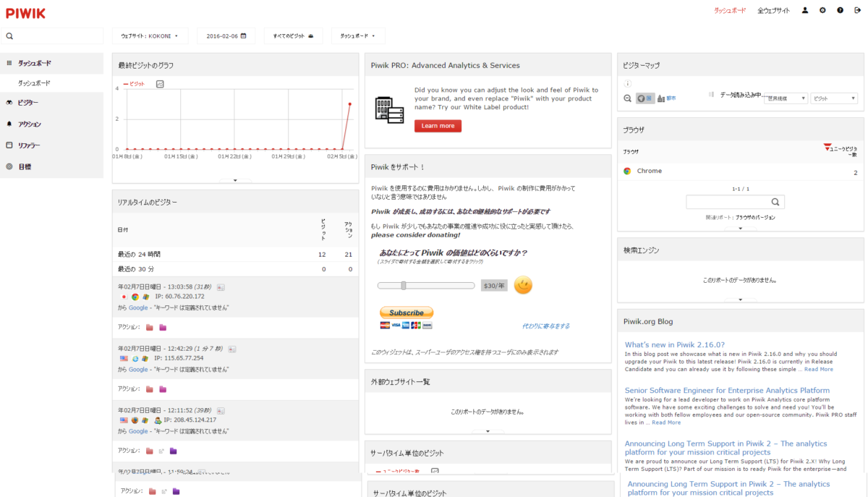Switch visitor map to country view

click(645, 98)
